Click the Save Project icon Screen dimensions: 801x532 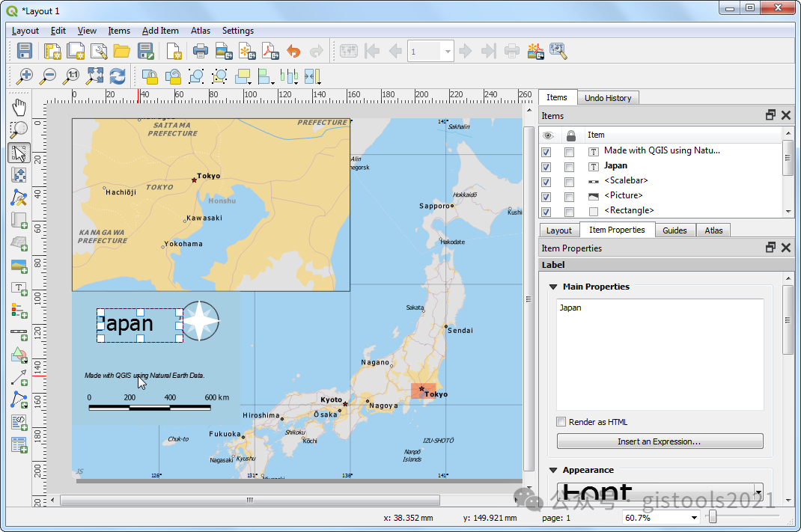click(25, 51)
